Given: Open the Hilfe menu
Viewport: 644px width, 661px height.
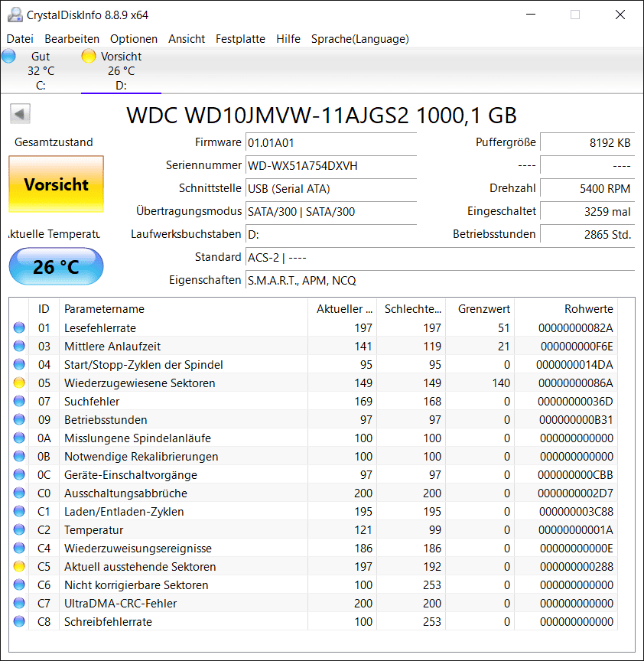Looking at the screenshot, I should (288, 39).
